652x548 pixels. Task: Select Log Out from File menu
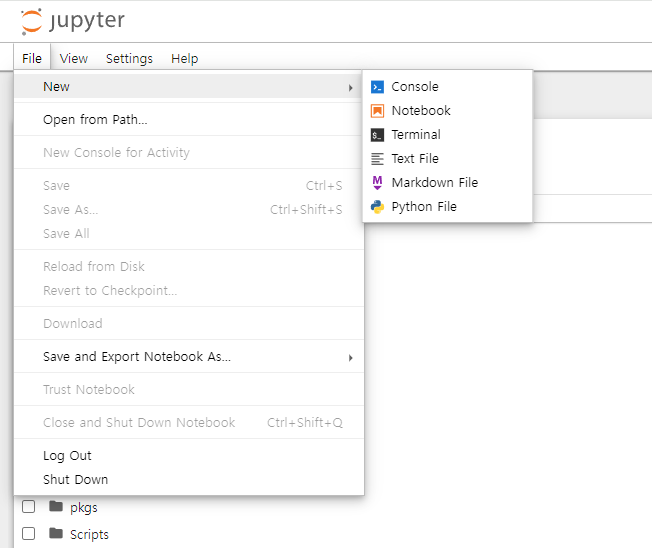click(189, 456)
